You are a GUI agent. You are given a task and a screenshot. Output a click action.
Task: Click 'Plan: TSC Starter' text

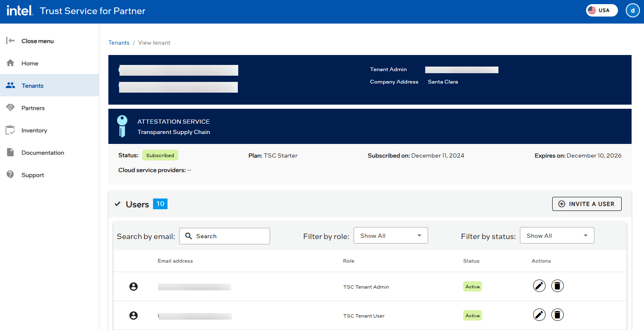click(x=273, y=155)
